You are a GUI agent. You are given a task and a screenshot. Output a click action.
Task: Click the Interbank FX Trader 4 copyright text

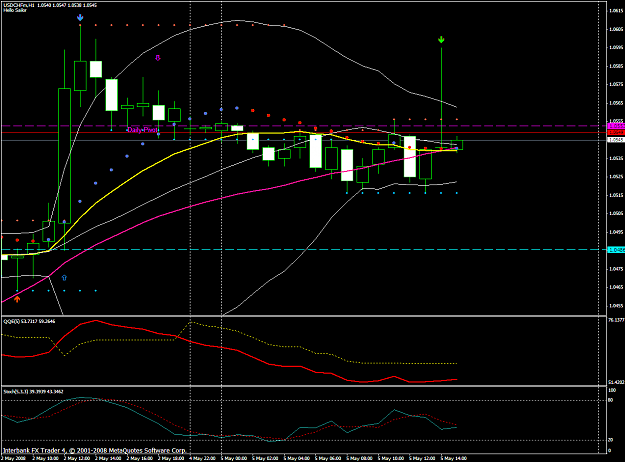[x=94, y=450]
